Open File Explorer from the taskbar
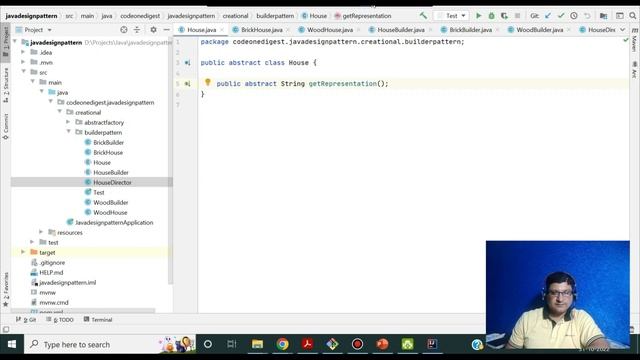Screen dimensions: 640x360 tap(257, 344)
